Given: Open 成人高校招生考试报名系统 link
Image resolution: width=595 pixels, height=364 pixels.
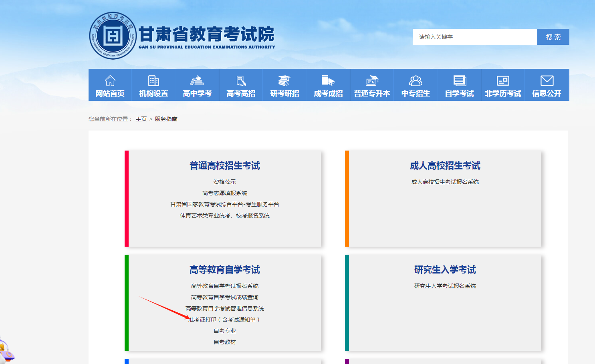Looking at the screenshot, I should [445, 182].
